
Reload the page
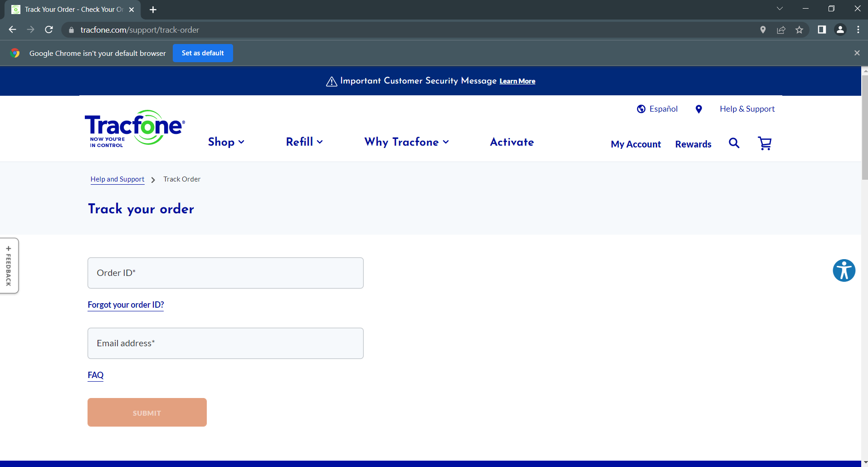click(49, 29)
